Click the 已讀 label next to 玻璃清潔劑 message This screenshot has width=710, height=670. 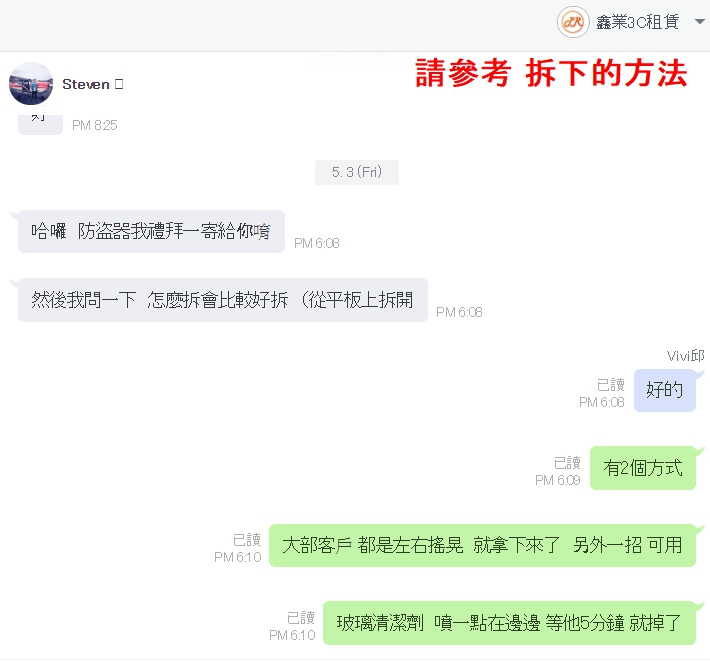(x=301, y=618)
